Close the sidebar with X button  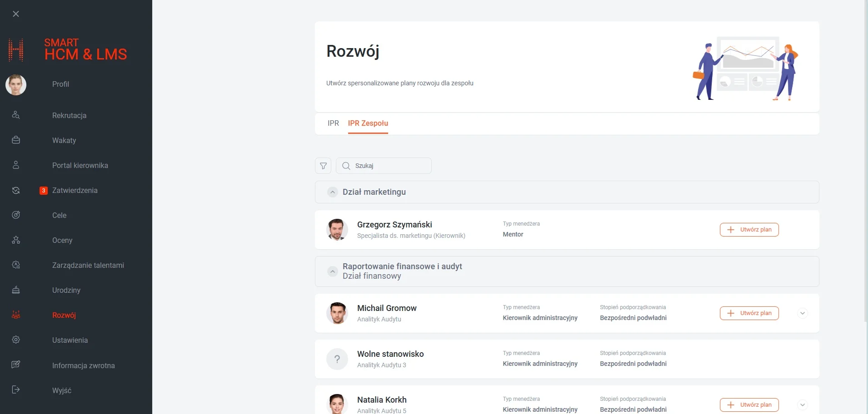tap(16, 14)
